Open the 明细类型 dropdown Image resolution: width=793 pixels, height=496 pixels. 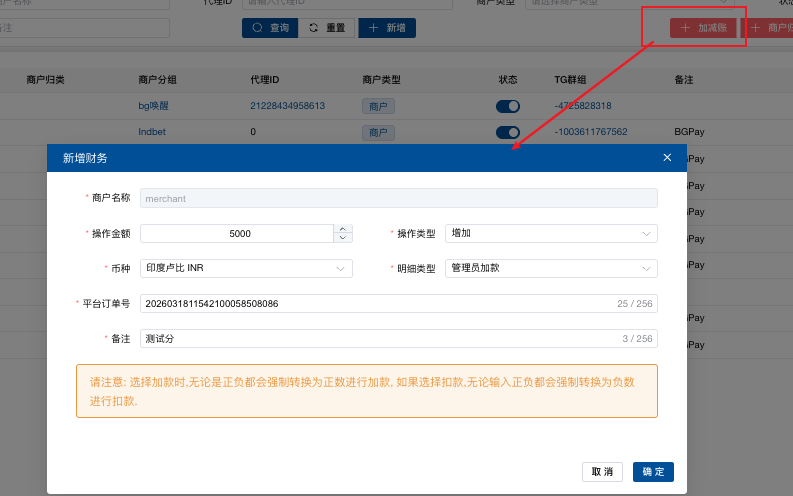point(551,268)
